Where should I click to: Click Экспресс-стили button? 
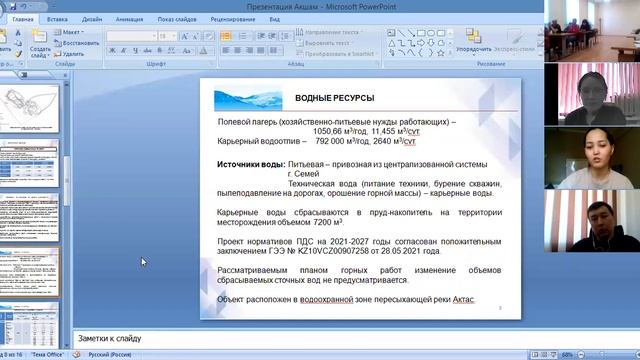[x=514, y=41]
